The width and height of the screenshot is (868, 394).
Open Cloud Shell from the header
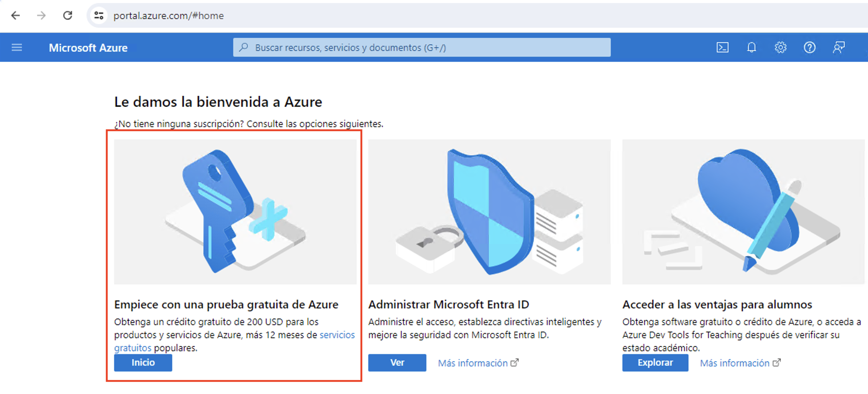click(x=722, y=48)
